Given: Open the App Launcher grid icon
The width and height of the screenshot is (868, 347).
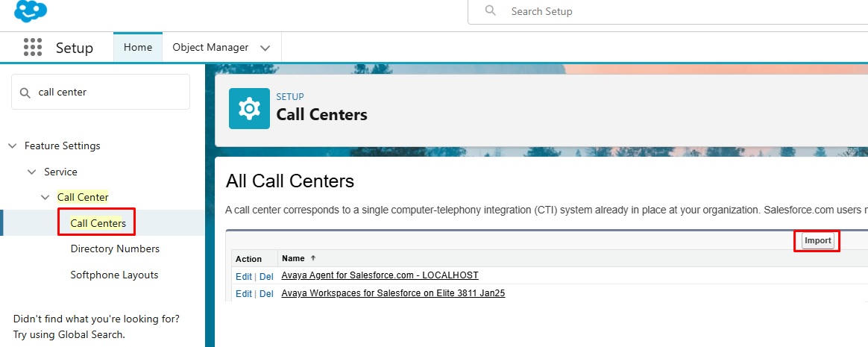Looking at the screenshot, I should (33, 47).
